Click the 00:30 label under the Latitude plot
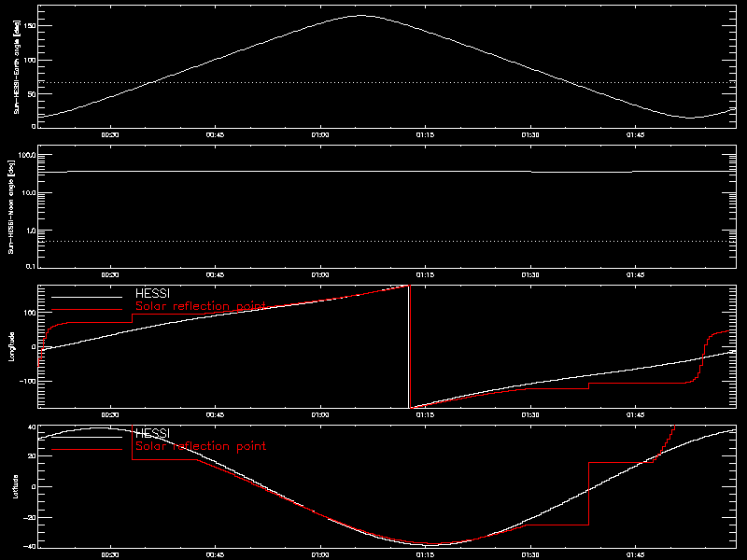The image size is (747, 560). coord(110,555)
